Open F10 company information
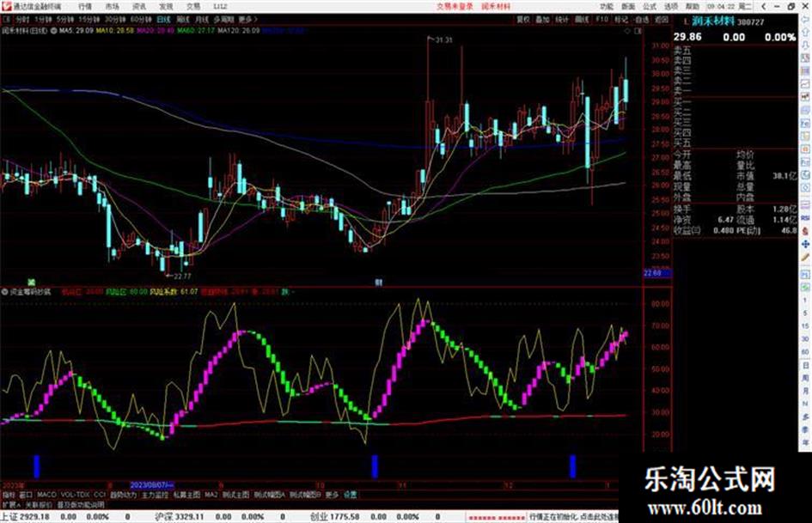The width and height of the screenshot is (812, 523). (601, 20)
